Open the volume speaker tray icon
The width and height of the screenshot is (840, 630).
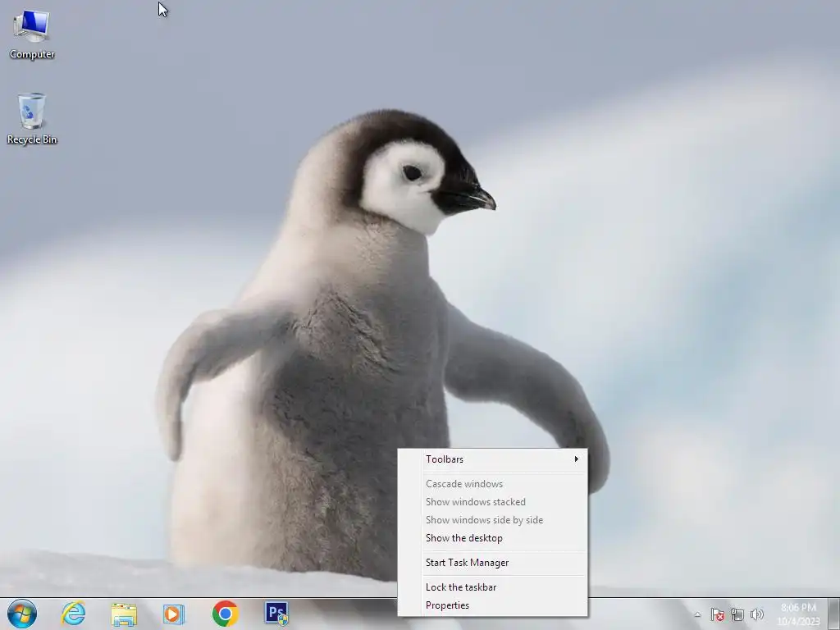tap(757, 614)
